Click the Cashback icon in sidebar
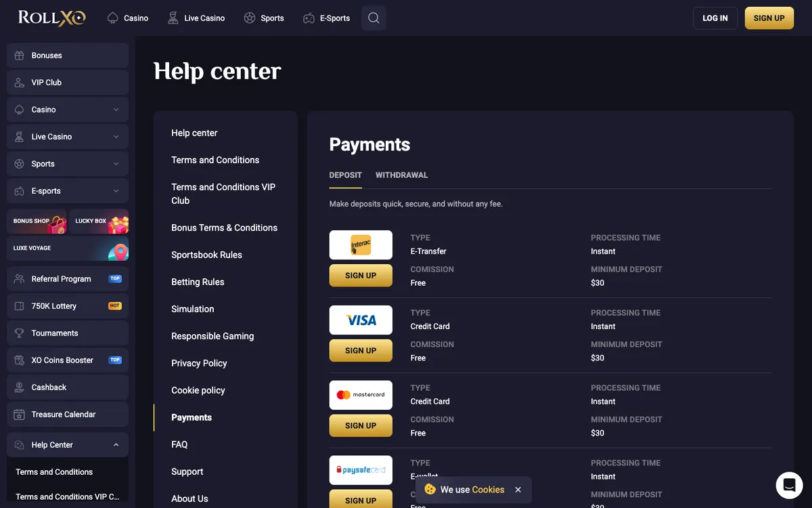Screen dimensions: 812x508 (19, 387)
